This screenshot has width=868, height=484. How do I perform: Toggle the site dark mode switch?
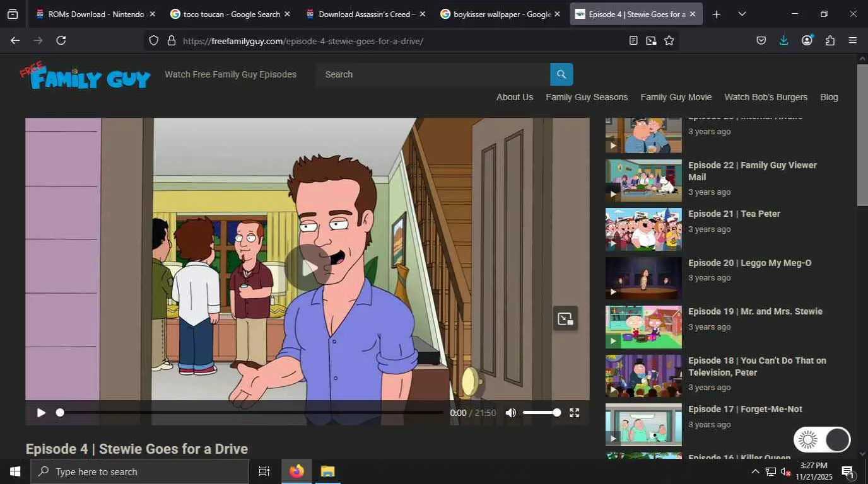[x=822, y=440]
